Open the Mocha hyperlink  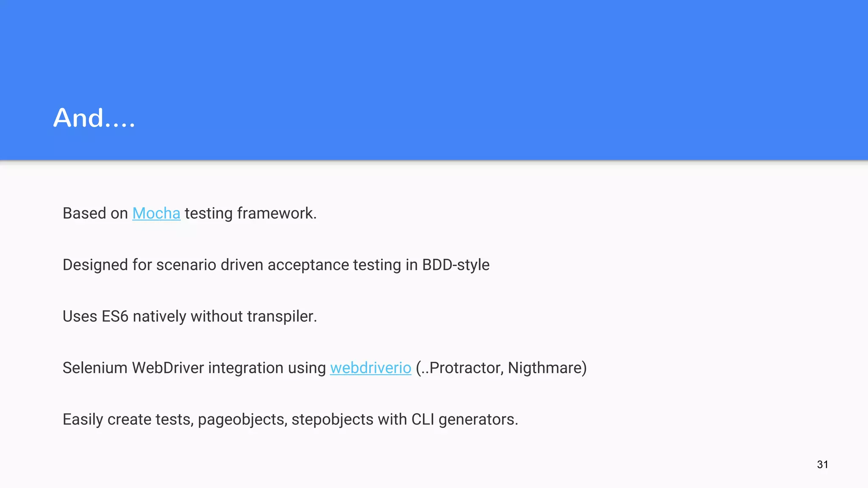(156, 213)
